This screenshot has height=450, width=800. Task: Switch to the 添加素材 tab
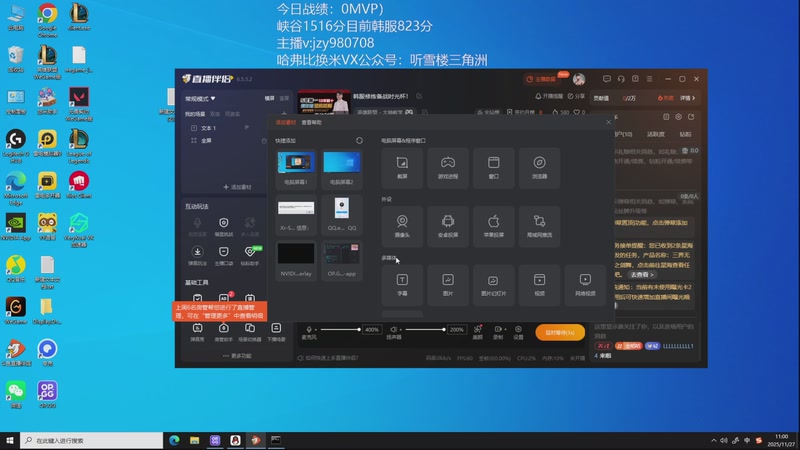286,122
